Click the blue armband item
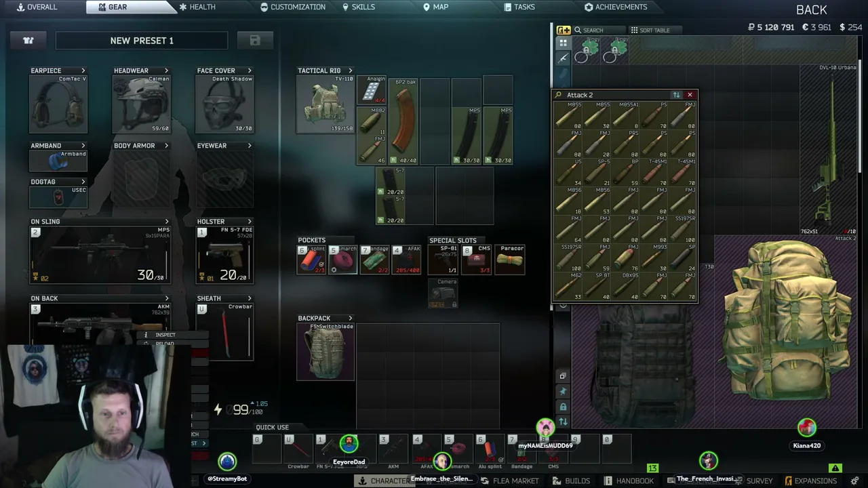This screenshot has width=868, height=488. pyautogui.click(x=58, y=161)
